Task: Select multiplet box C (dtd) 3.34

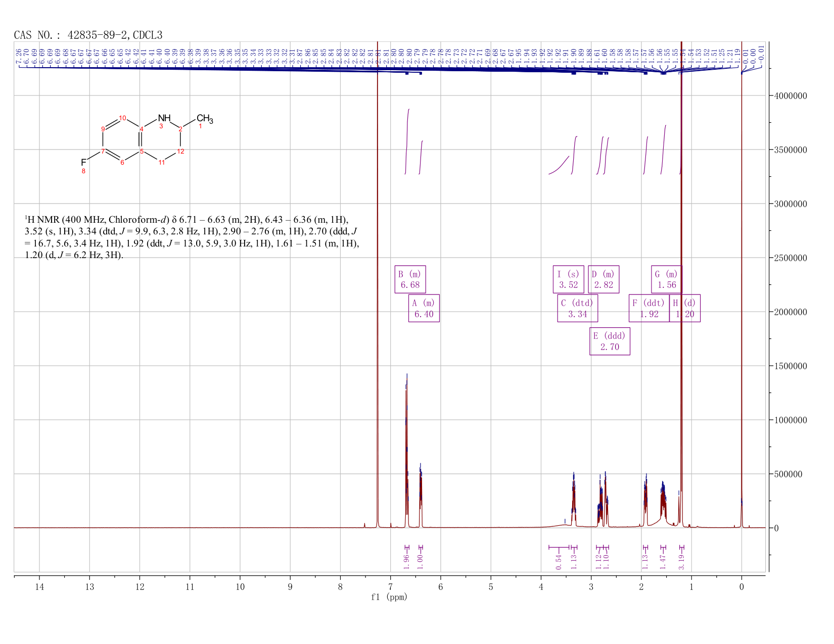Action: 577,308
